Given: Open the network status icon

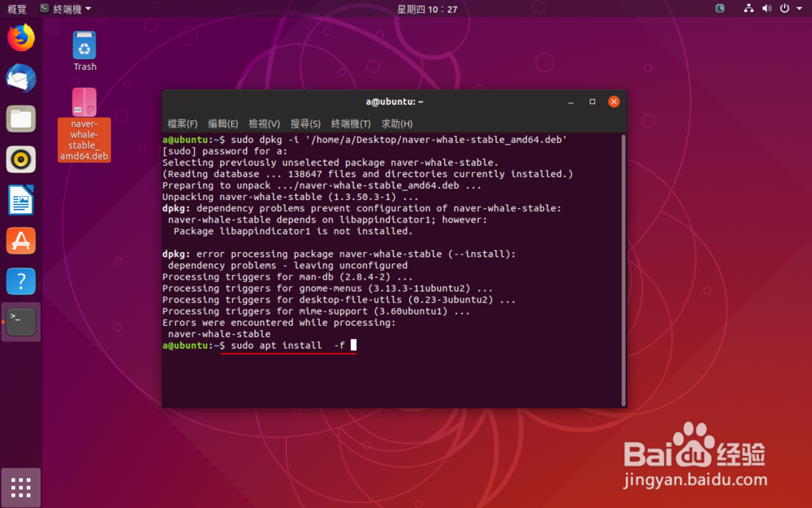Looking at the screenshot, I should 749,8.
